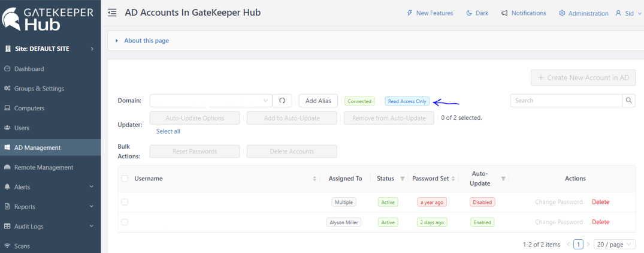Click the Add Alias button
This screenshot has width=644, height=253.
coord(318,101)
